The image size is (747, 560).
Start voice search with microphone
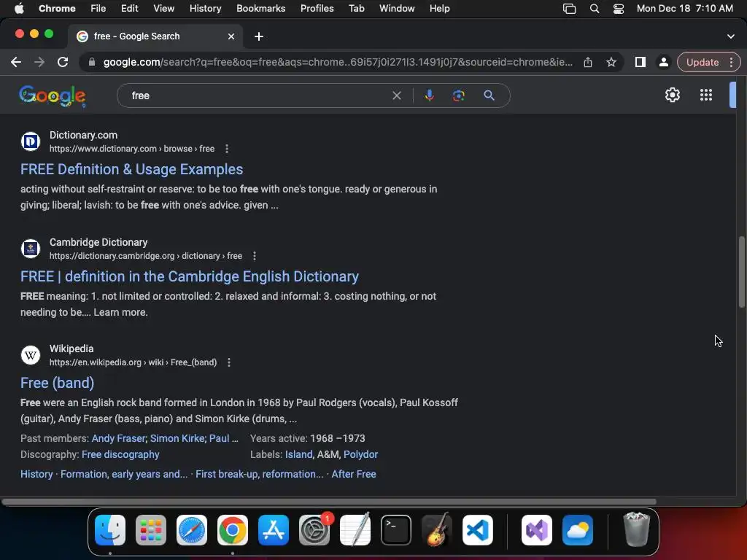pos(429,96)
